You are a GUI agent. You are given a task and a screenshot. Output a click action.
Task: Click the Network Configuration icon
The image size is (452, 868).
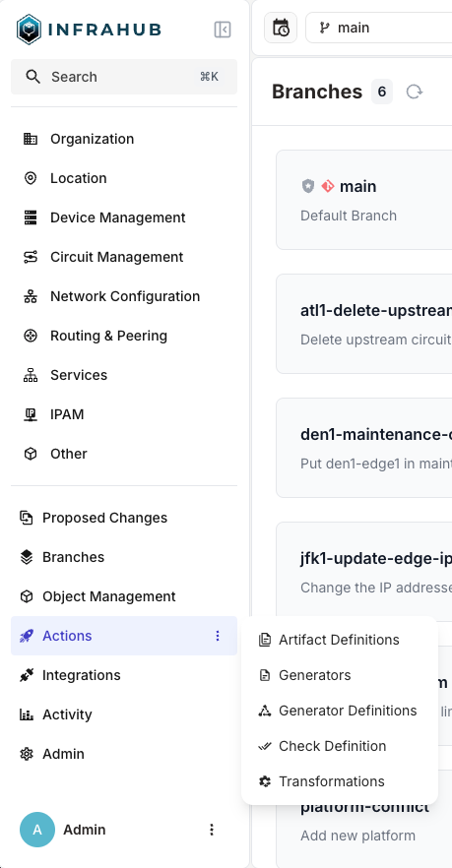click(31, 296)
